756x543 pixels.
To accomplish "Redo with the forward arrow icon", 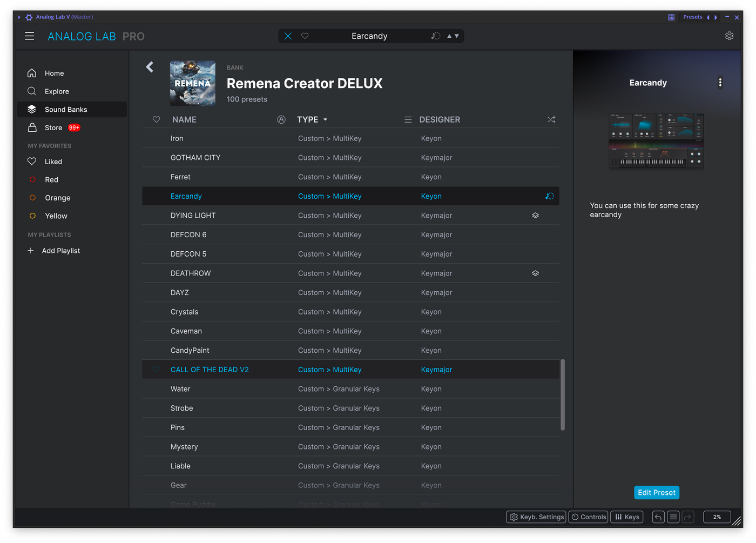I will click(x=687, y=517).
